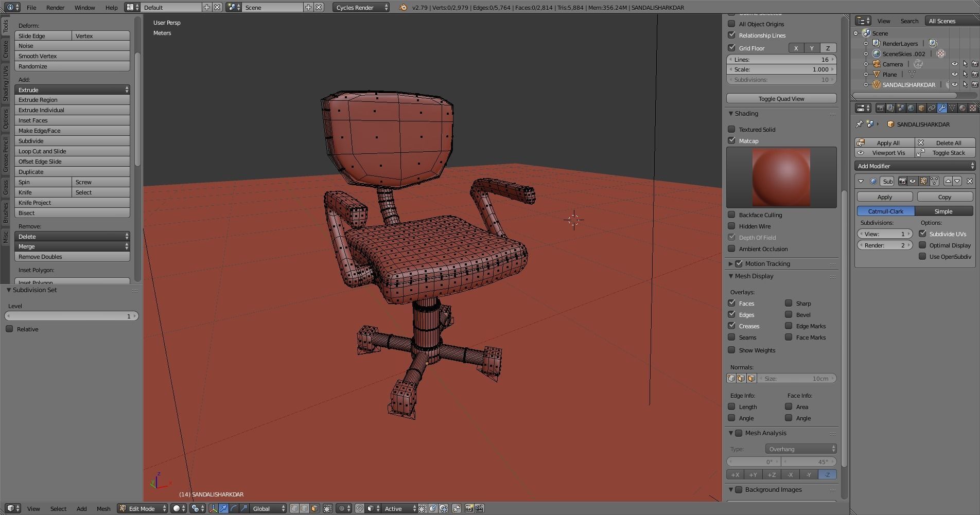This screenshot has height=515, width=980.
Task: Open Scene properties tab
Action: (901, 108)
